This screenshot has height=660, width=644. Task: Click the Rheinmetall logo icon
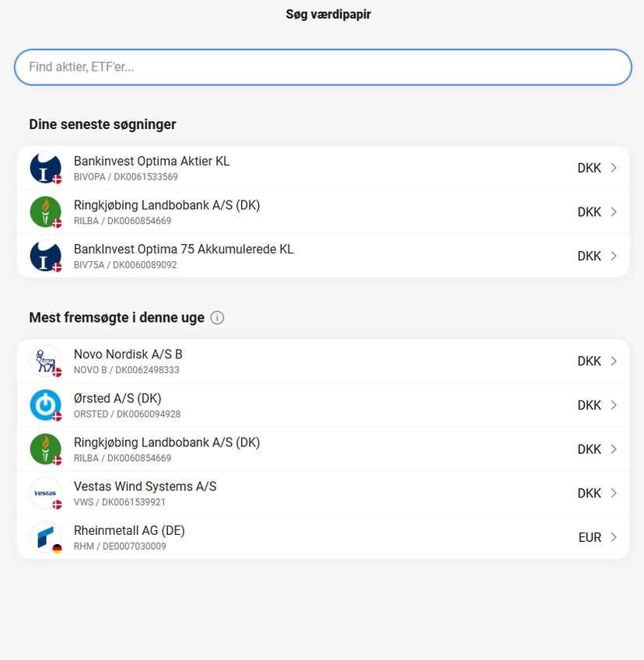click(x=45, y=537)
